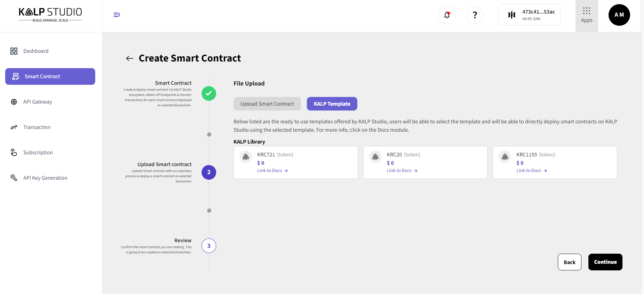This screenshot has height=294, width=644.
Task: Go to Dashboard in the sidebar
Action: [x=36, y=51]
